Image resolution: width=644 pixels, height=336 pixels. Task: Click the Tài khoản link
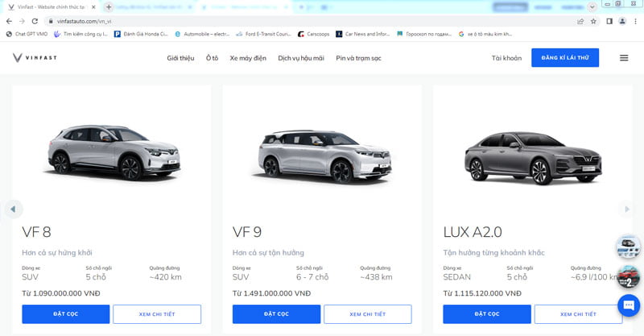click(x=506, y=58)
